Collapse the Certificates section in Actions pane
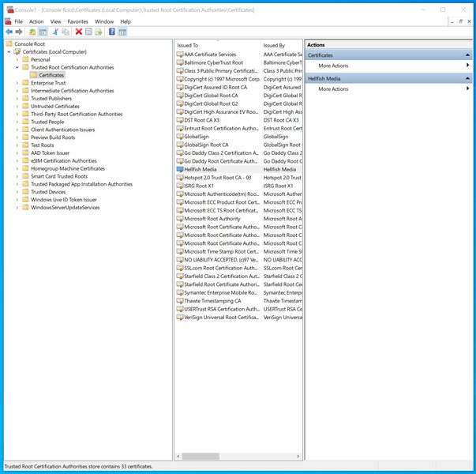Image resolution: width=476 pixels, height=474 pixels. pos(467,55)
